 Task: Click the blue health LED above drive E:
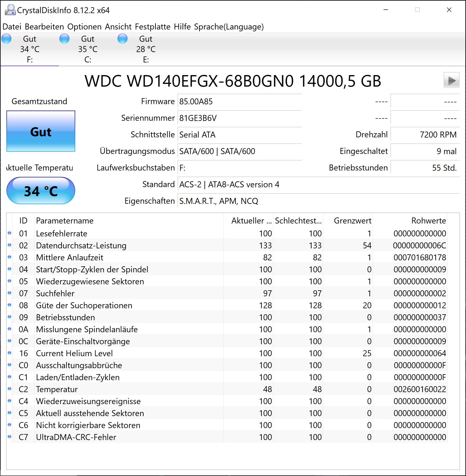tap(122, 38)
